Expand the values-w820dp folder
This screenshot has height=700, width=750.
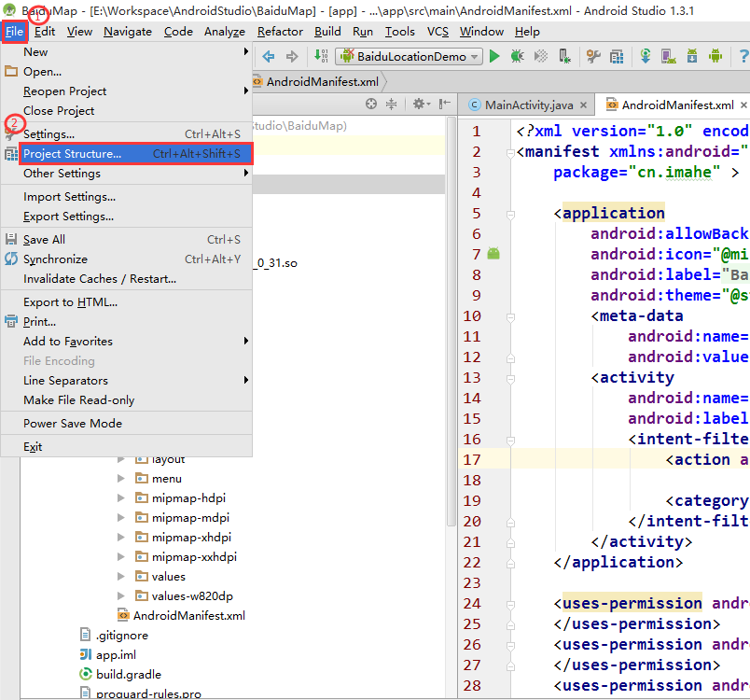point(121,596)
